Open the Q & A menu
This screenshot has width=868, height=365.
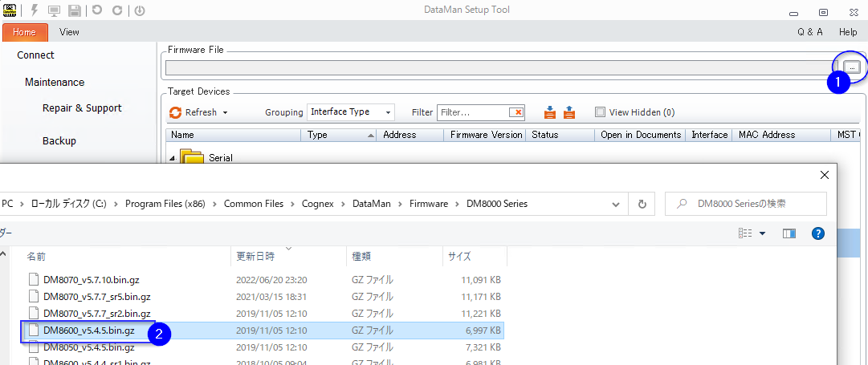810,32
